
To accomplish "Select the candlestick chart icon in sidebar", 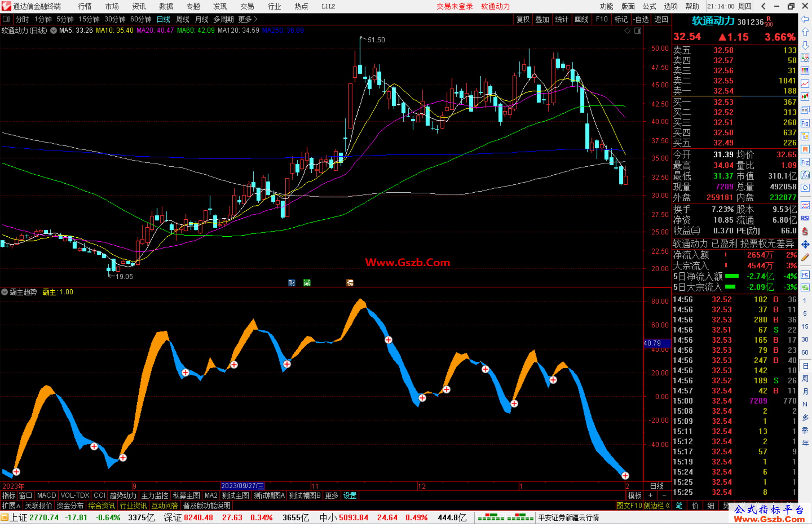I will pos(805,97).
